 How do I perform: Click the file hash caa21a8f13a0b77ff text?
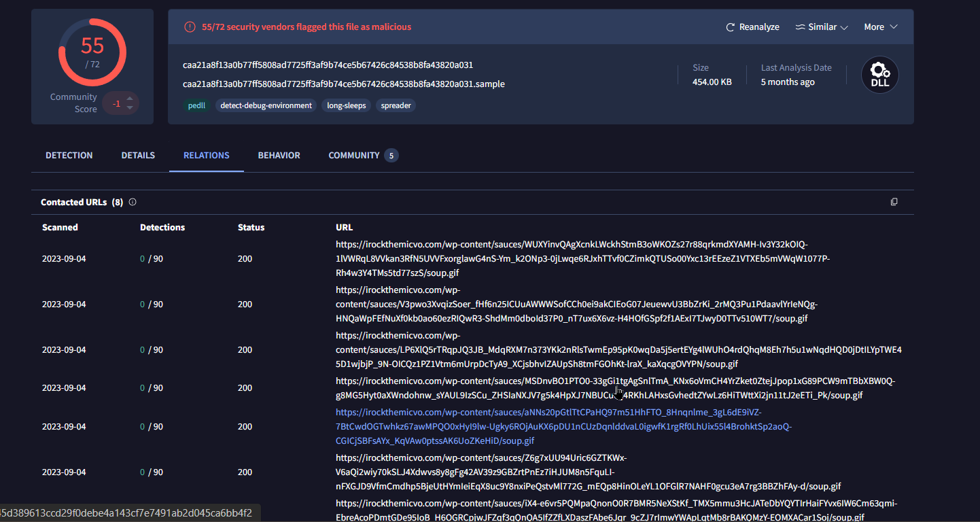[328, 65]
